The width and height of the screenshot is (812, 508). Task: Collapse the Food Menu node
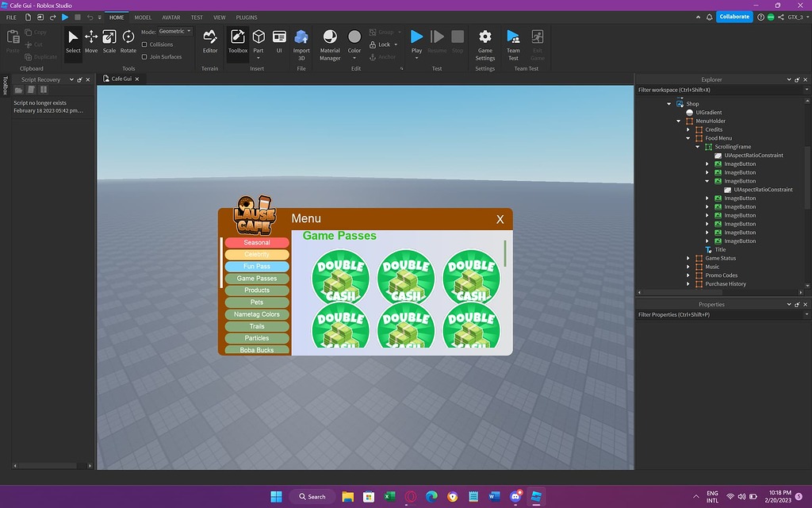pos(688,138)
